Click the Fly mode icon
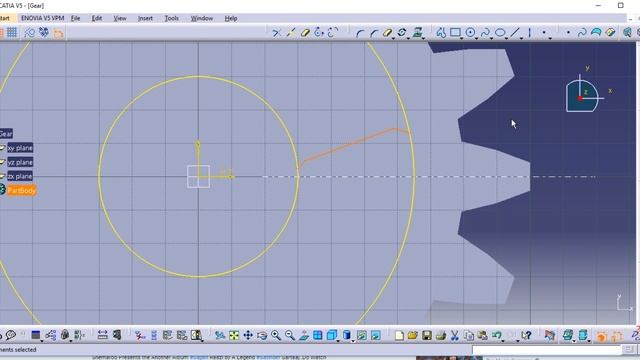Screen dimensions: 640x360 (220, 336)
